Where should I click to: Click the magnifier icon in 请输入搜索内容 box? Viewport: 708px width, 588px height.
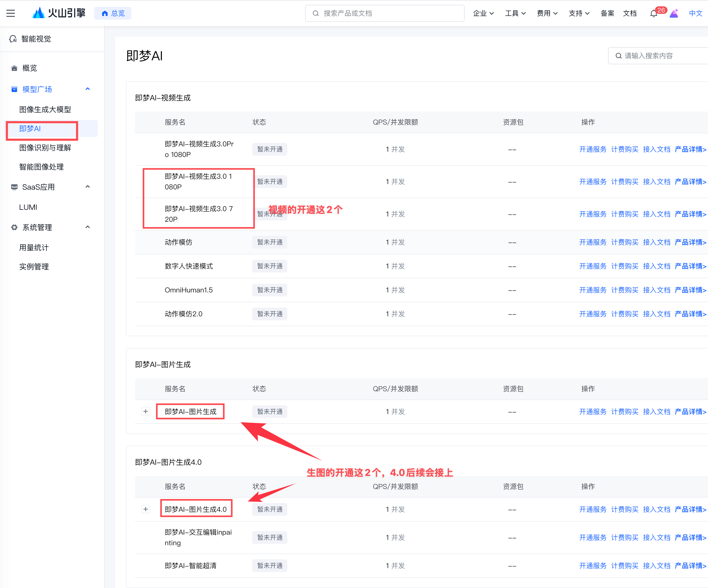[x=618, y=56]
